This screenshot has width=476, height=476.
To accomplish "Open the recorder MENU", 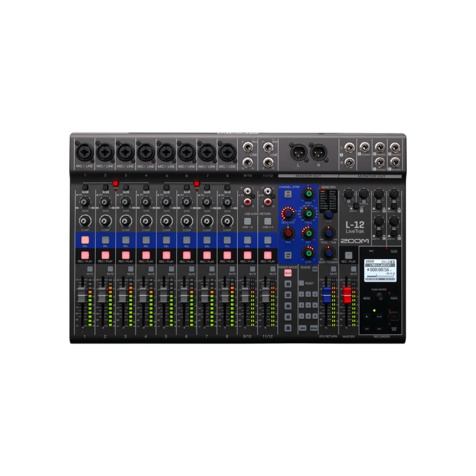I will [x=367, y=298].
